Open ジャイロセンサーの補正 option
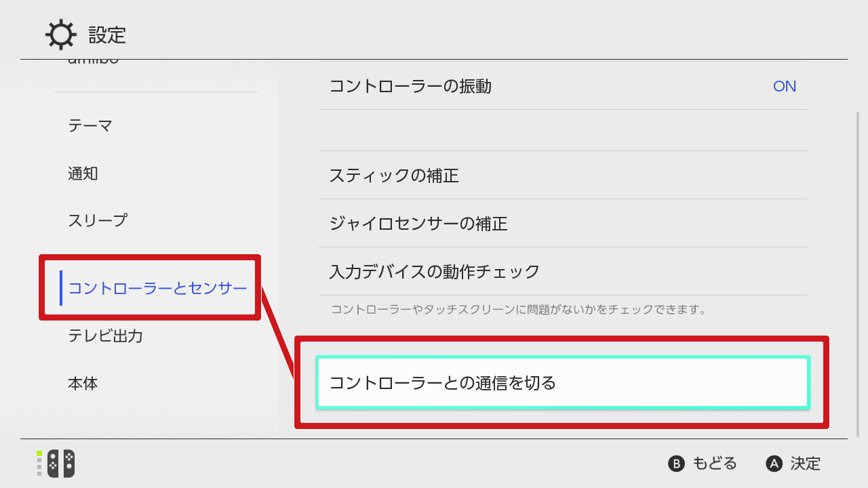Screen dimensions: 868x488 [x=562, y=223]
